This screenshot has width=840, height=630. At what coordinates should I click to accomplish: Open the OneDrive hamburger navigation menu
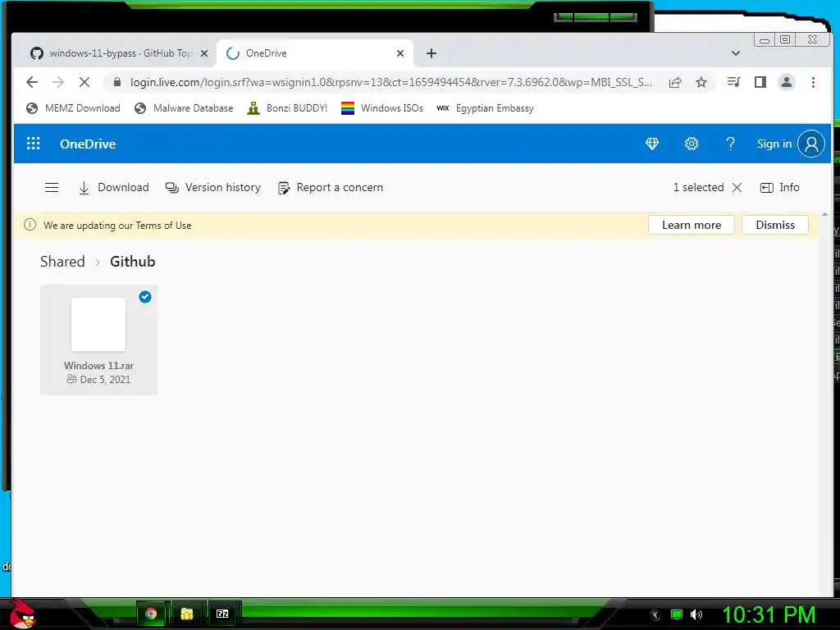tap(52, 188)
